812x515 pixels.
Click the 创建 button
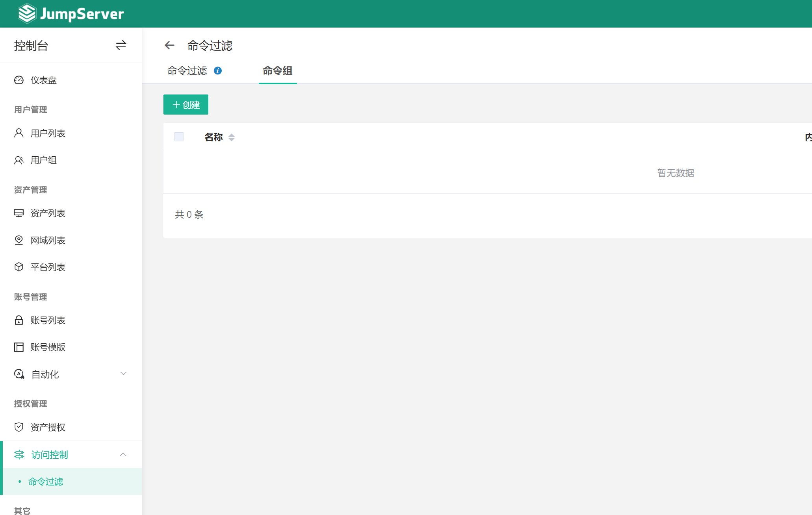pyautogui.click(x=186, y=105)
